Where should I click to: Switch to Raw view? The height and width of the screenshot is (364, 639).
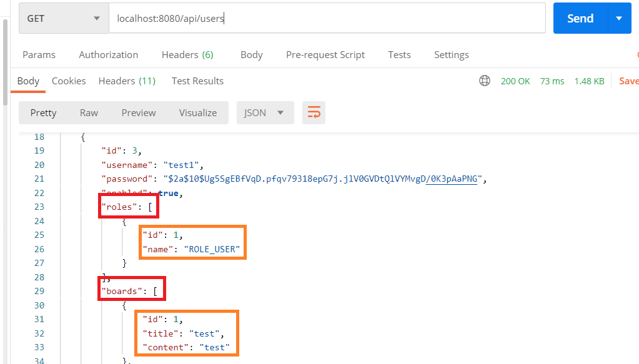coord(89,113)
